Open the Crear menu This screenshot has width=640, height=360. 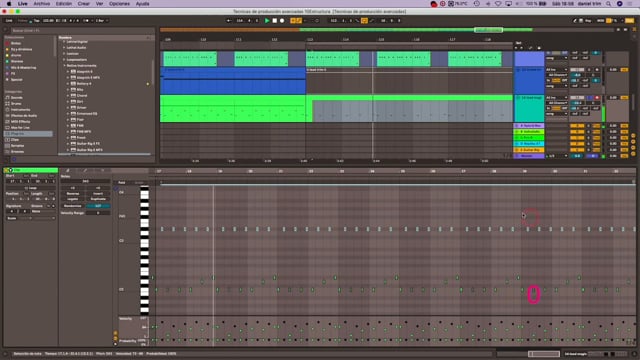click(x=84, y=4)
